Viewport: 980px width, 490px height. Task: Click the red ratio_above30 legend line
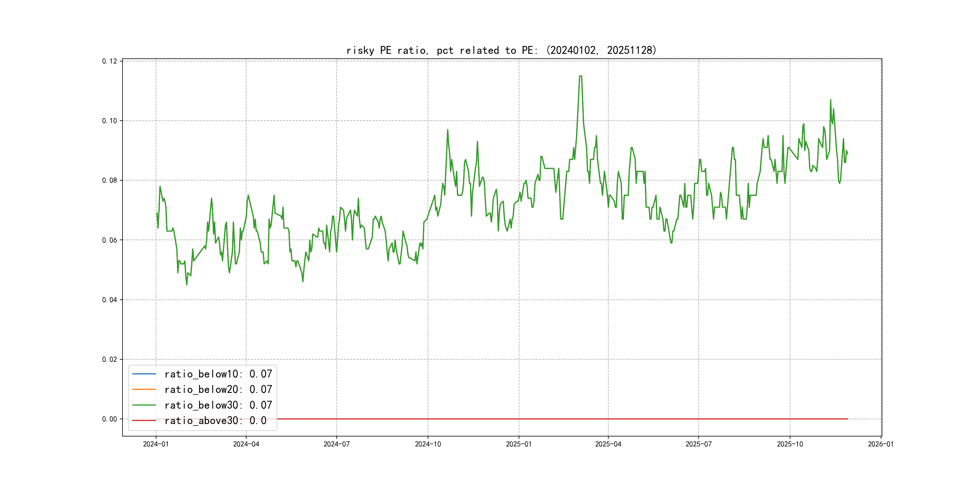click(144, 420)
